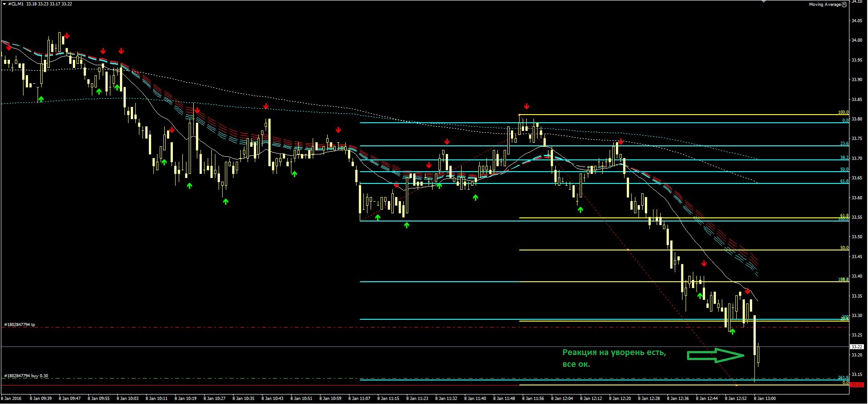Click the 33.40 price scale label
This screenshot has height=404, width=868.
857,276
